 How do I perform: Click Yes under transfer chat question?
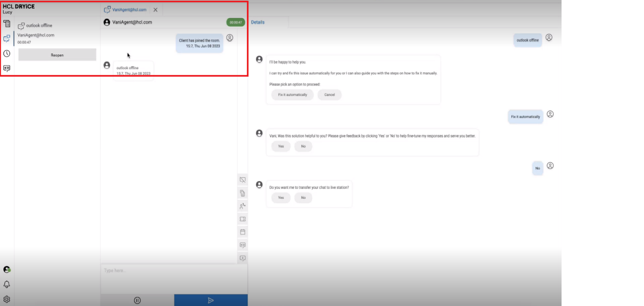(x=281, y=198)
